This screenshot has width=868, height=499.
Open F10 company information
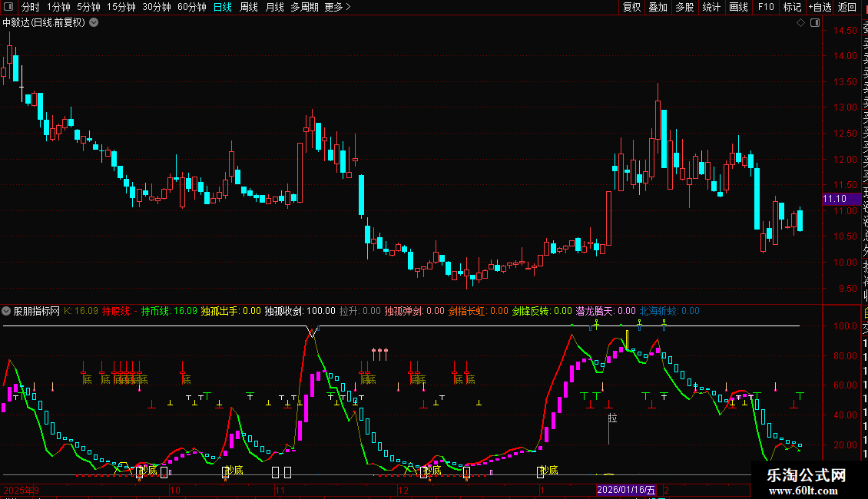[766, 7]
